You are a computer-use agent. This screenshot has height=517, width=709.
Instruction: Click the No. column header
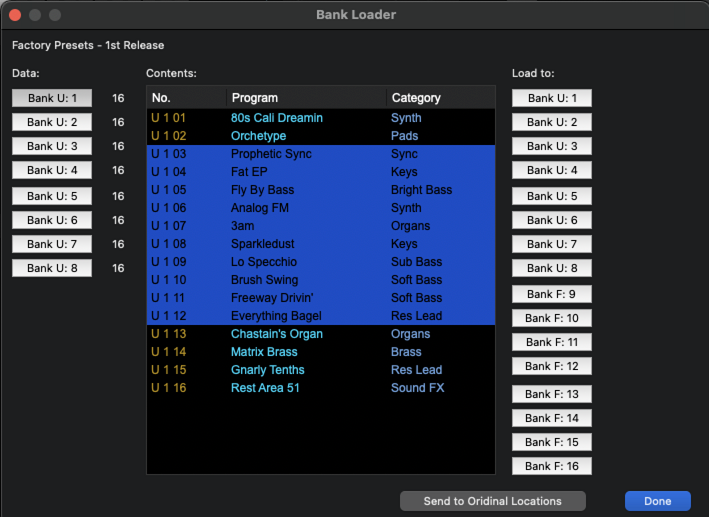(x=187, y=98)
